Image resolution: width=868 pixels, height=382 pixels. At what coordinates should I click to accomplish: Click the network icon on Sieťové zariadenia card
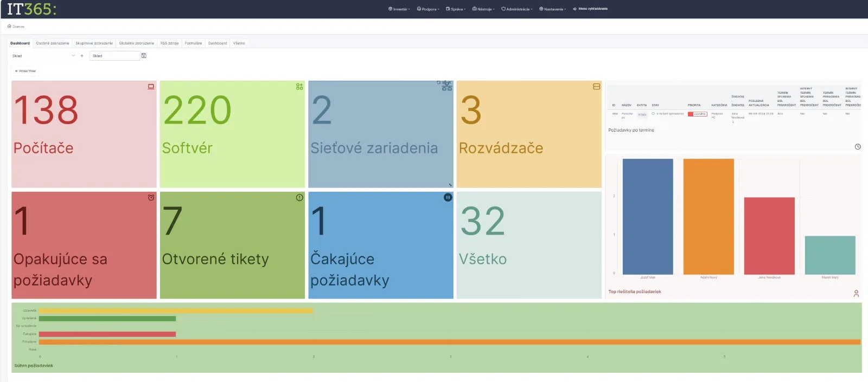coord(446,87)
